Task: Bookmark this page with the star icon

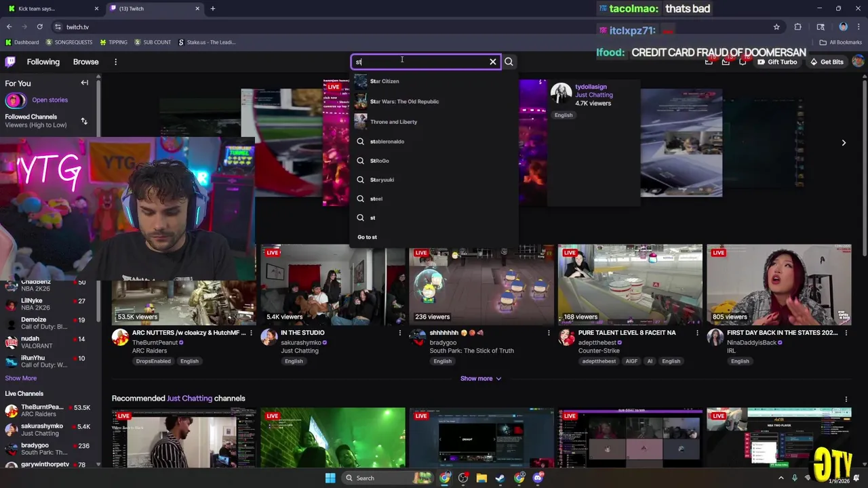Action: point(776,27)
